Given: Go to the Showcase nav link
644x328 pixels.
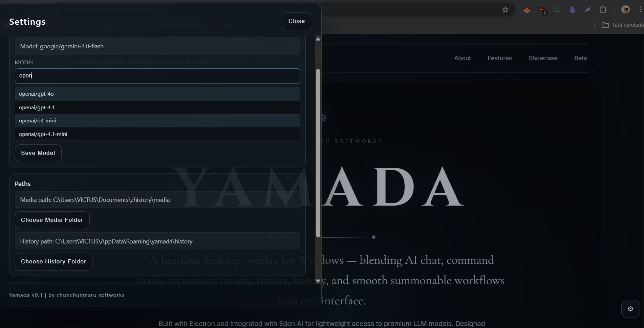Looking at the screenshot, I should click(543, 58).
